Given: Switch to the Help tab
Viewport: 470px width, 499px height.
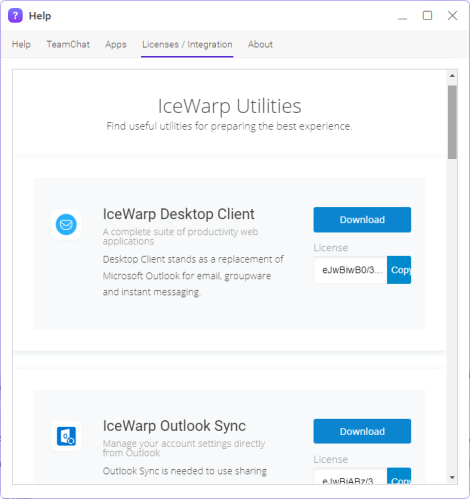Looking at the screenshot, I should (21, 44).
